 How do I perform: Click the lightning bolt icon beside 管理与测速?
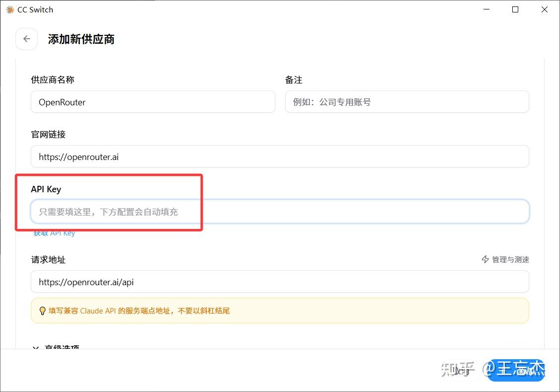pyautogui.click(x=485, y=259)
